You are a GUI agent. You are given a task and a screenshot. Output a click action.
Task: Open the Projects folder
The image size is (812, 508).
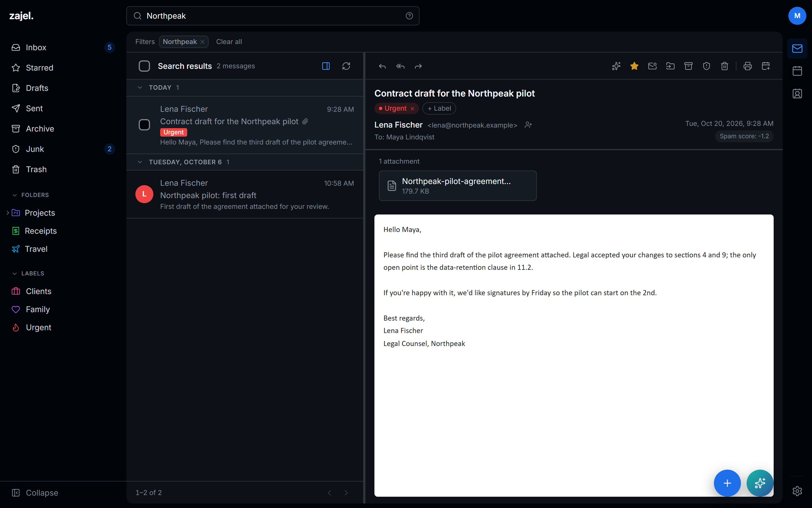(63, 213)
